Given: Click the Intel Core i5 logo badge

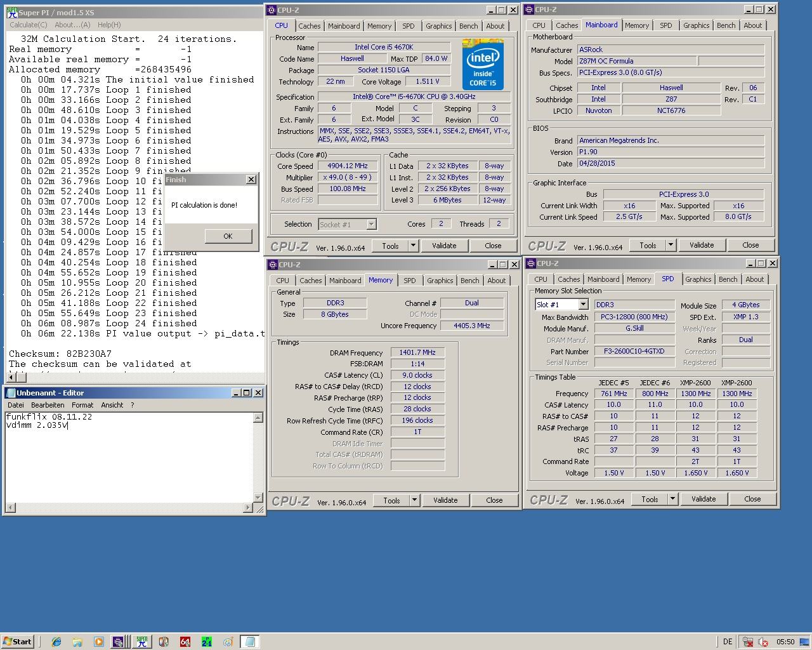Looking at the screenshot, I should click(483, 65).
